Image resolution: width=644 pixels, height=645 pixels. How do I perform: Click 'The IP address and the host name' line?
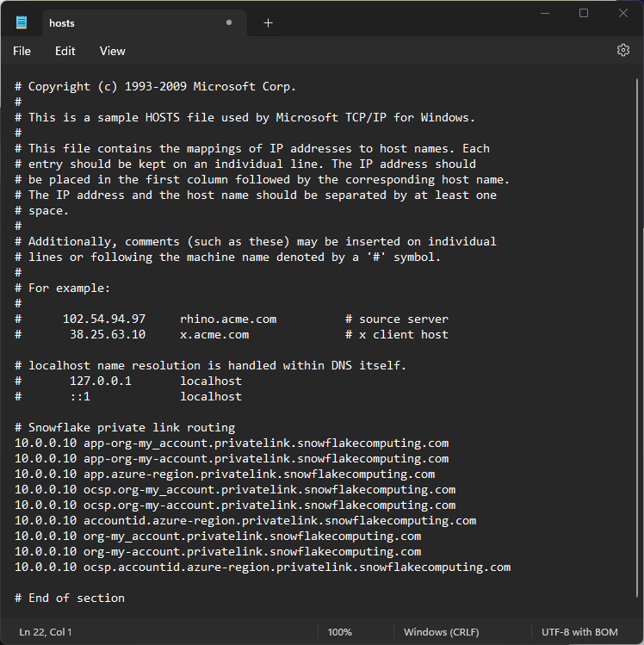[x=256, y=195]
